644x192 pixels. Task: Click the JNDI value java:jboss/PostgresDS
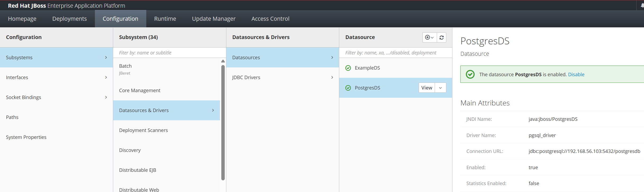coord(553,119)
